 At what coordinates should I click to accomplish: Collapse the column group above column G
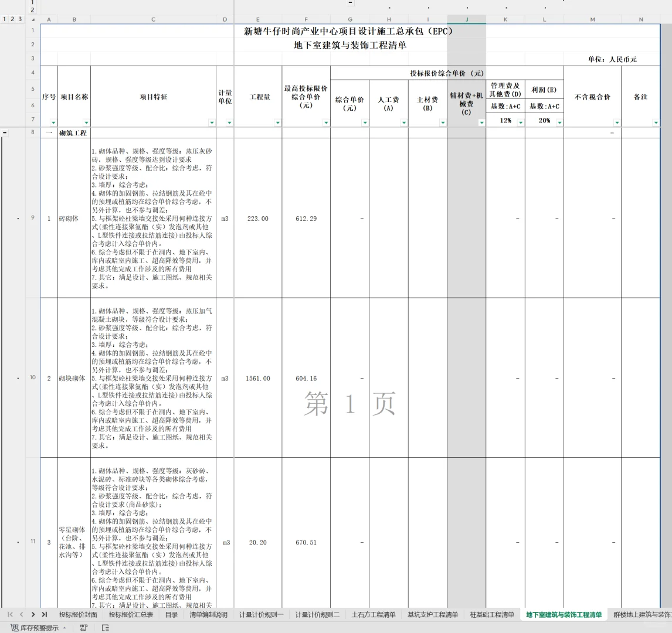(350, 2)
